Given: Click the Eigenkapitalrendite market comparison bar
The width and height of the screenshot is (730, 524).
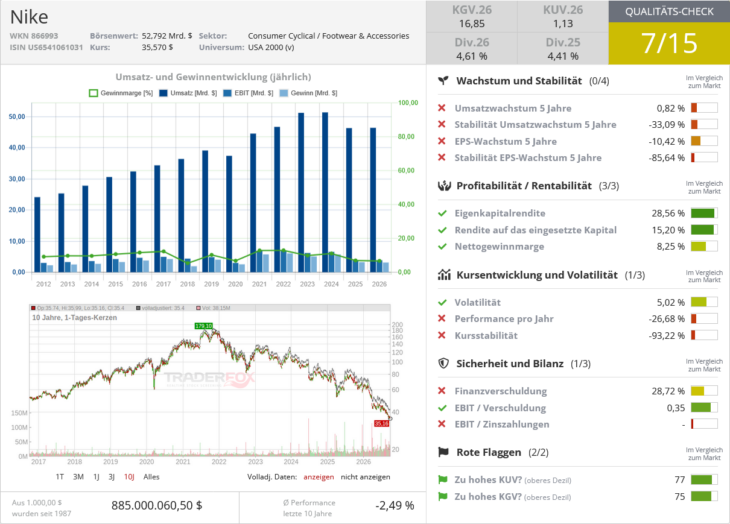Looking at the screenshot, I should click(704, 213).
